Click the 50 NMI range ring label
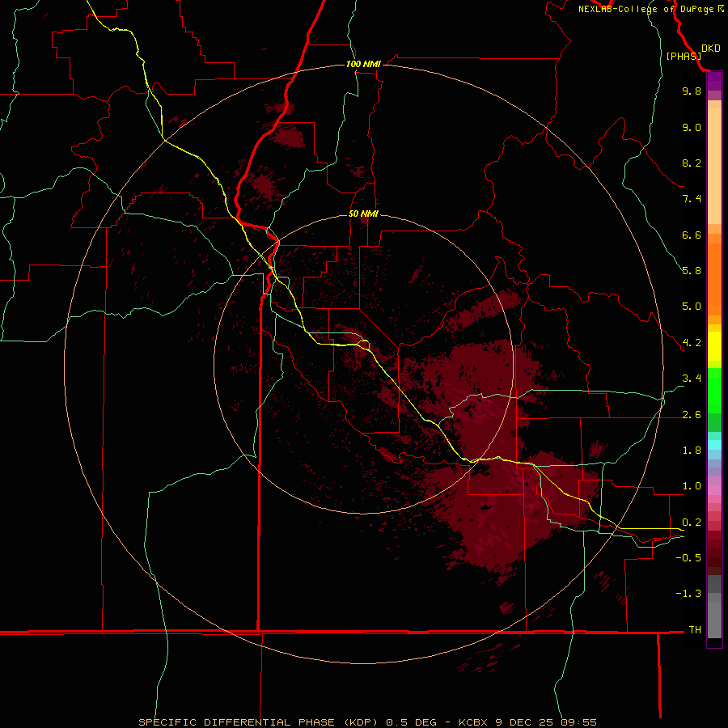Viewport: 728px width, 728px height. click(x=363, y=214)
